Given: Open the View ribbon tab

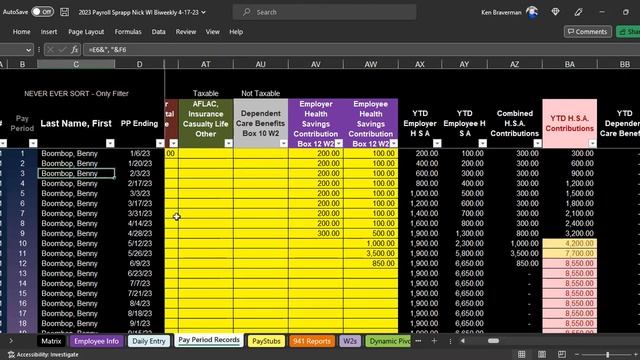Looking at the screenshot, I should coord(212,32).
